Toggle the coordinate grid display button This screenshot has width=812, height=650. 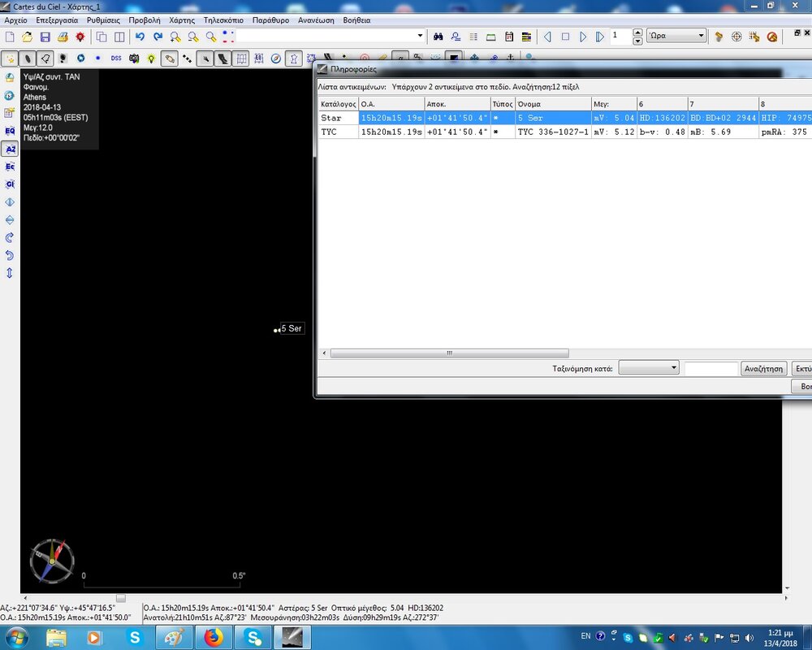[x=241, y=58]
